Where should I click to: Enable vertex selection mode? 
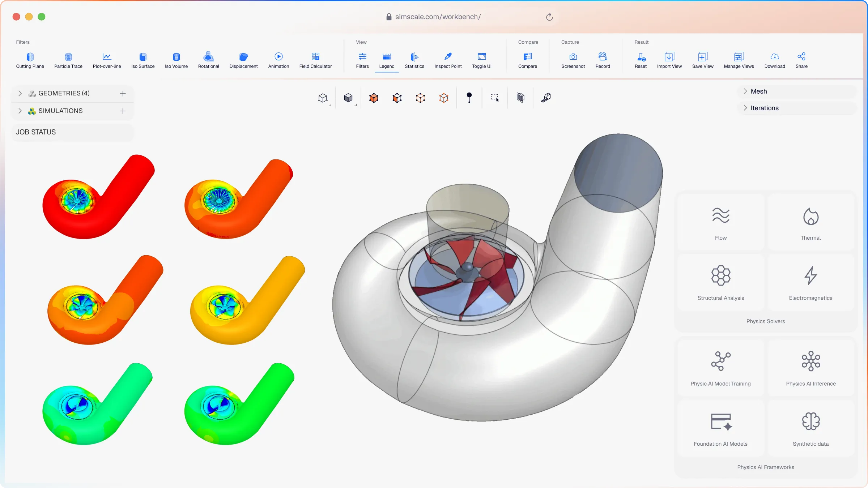(x=444, y=98)
